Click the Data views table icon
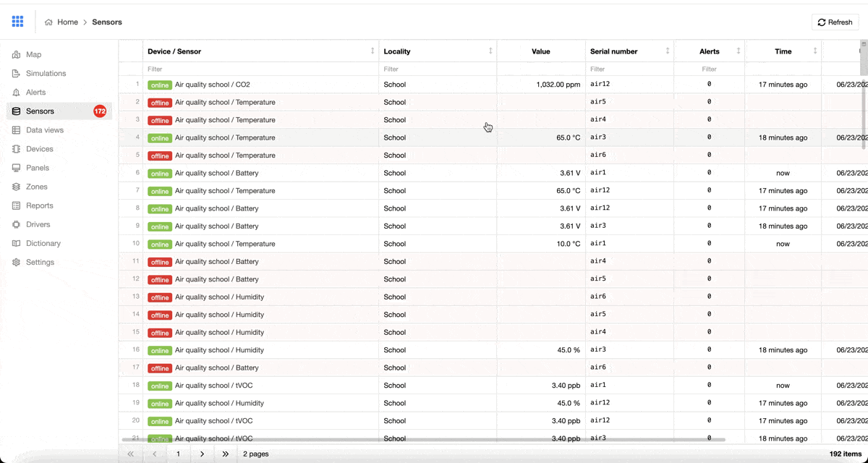The height and width of the screenshot is (463, 868). (16, 130)
